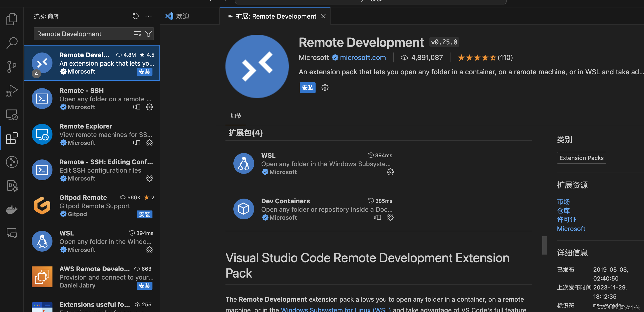Open the Search view in activity bar

pyautogui.click(x=11, y=43)
